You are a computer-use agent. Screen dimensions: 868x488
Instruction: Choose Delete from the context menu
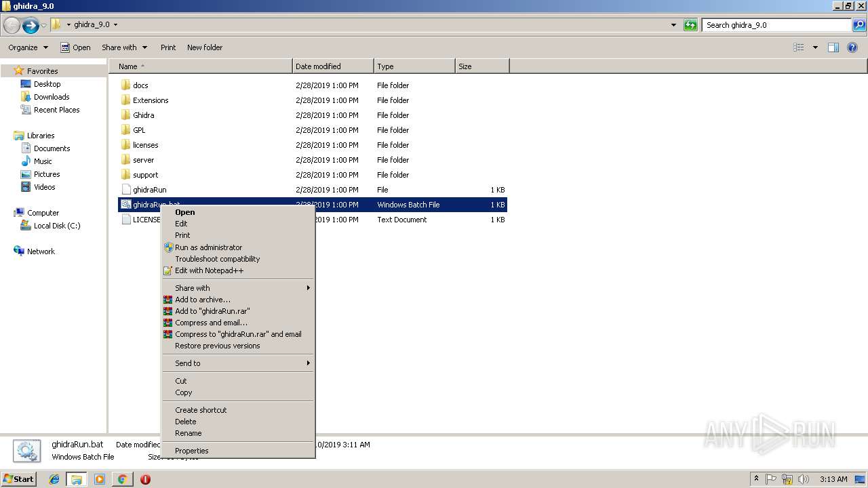pyautogui.click(x=186, y=422)
